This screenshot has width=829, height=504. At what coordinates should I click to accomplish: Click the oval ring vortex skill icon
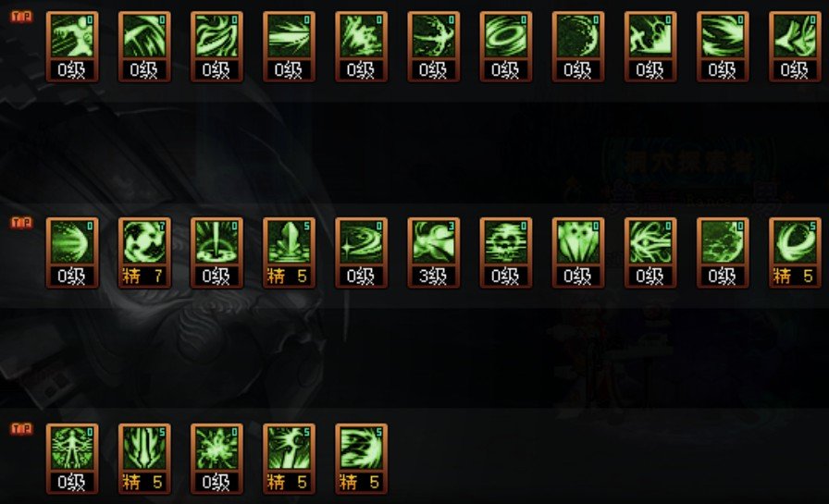(x=506, y=46)
